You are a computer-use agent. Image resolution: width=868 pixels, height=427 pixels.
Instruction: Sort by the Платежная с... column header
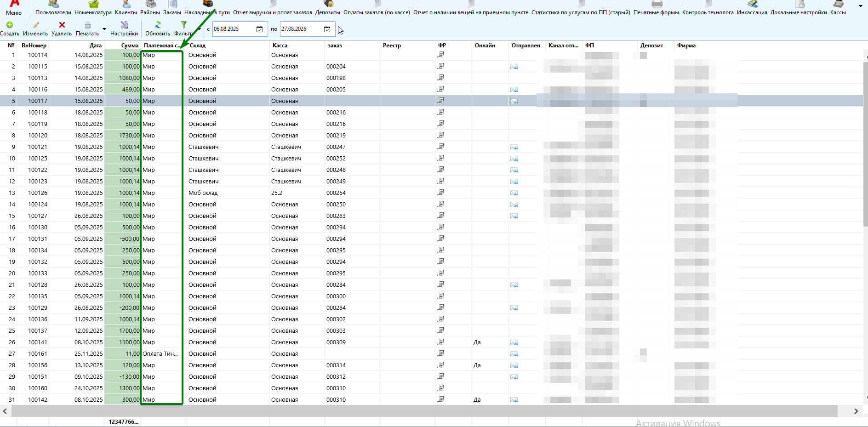click(x=162, y=46)
